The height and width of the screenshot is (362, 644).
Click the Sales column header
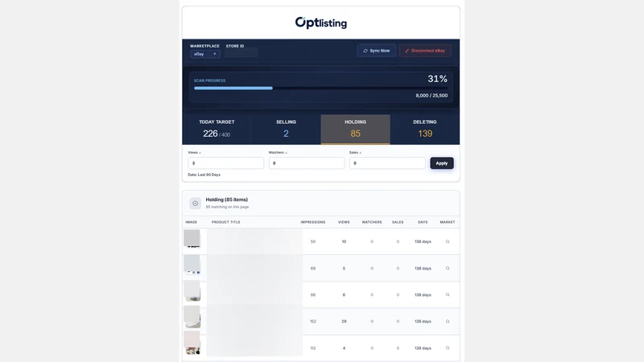(398, 222)
